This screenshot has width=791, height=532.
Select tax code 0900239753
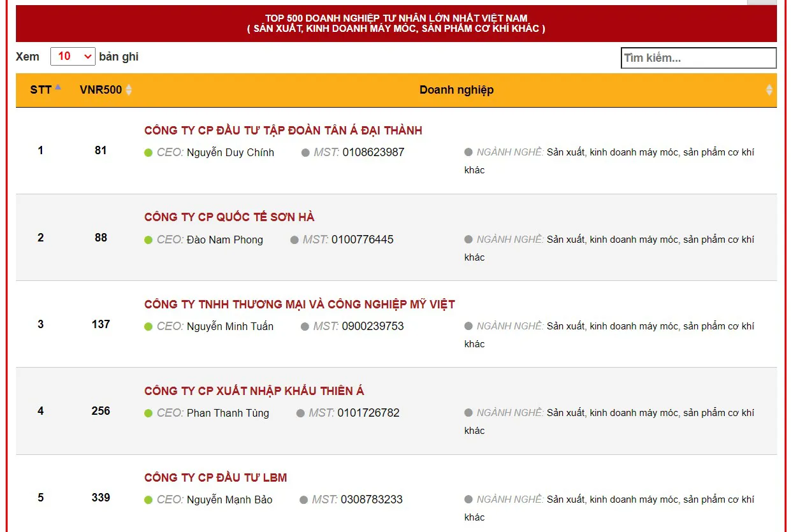click(373, 327)
